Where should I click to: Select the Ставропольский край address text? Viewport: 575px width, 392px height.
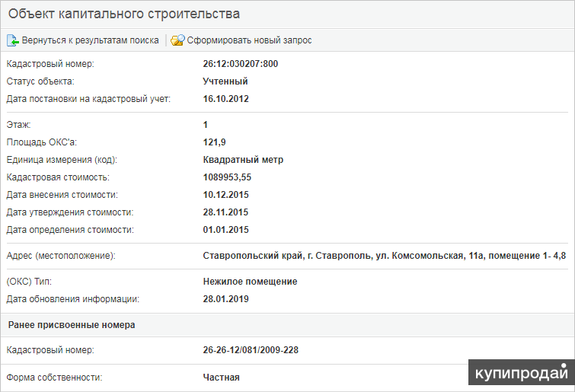pos(384,256)
